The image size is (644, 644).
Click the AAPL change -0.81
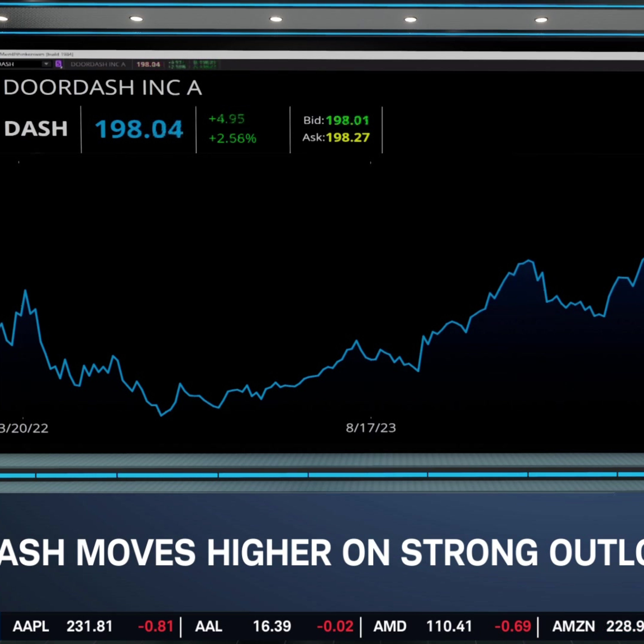click(x=156, y=626)
